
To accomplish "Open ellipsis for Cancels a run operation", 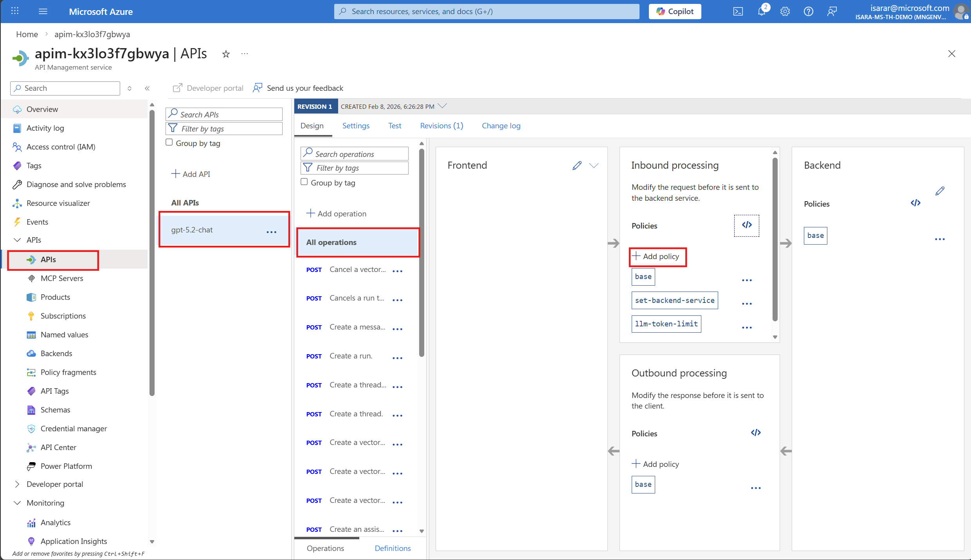I will click(x=397, y=300).
